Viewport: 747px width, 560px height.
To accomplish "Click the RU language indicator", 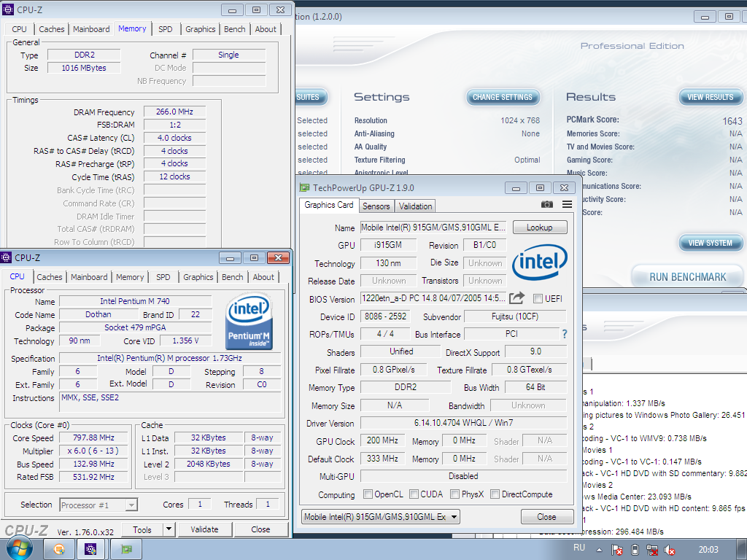I will pyautogui.click(x=578, y=548).
